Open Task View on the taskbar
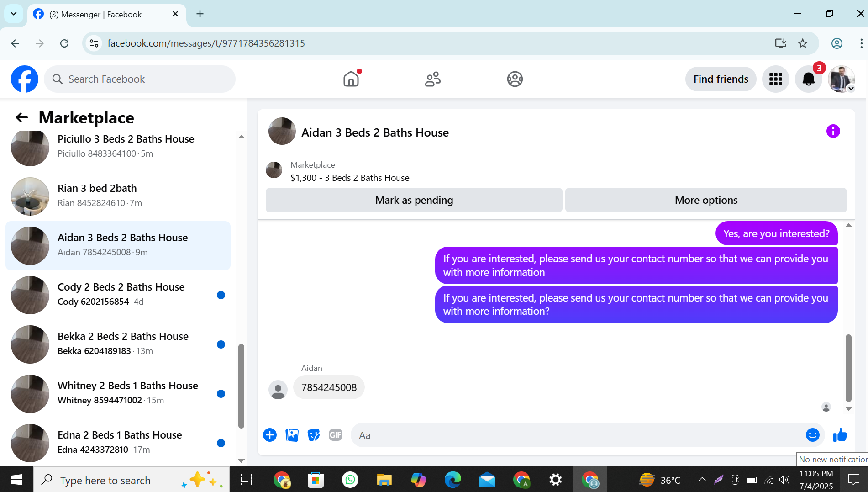 coord(247,480)
